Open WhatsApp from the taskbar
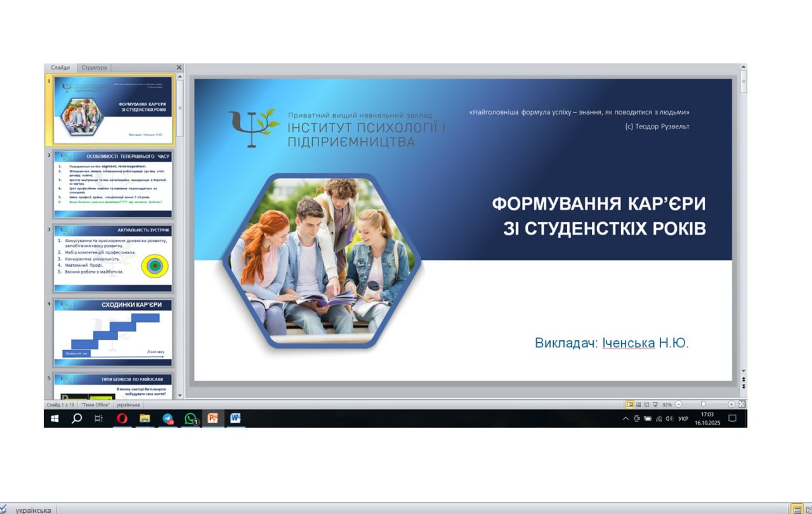The image size is (812, 514). click(190, 418)
